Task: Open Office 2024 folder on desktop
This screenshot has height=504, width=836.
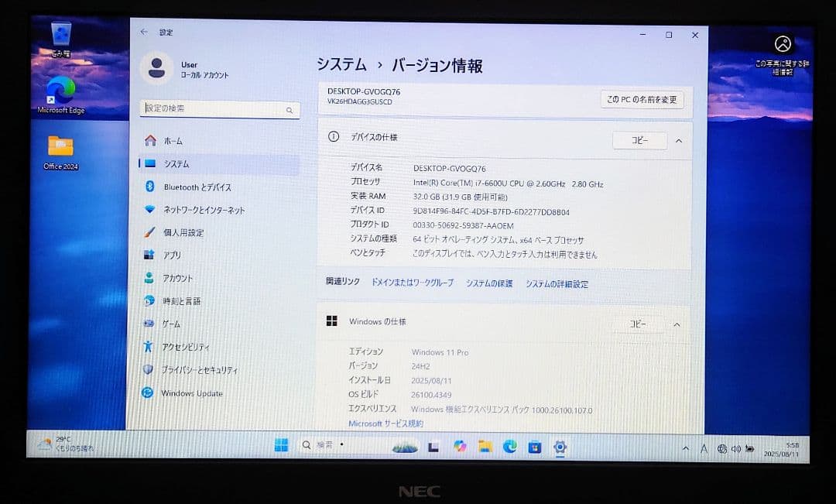Action: pos(60,146)
